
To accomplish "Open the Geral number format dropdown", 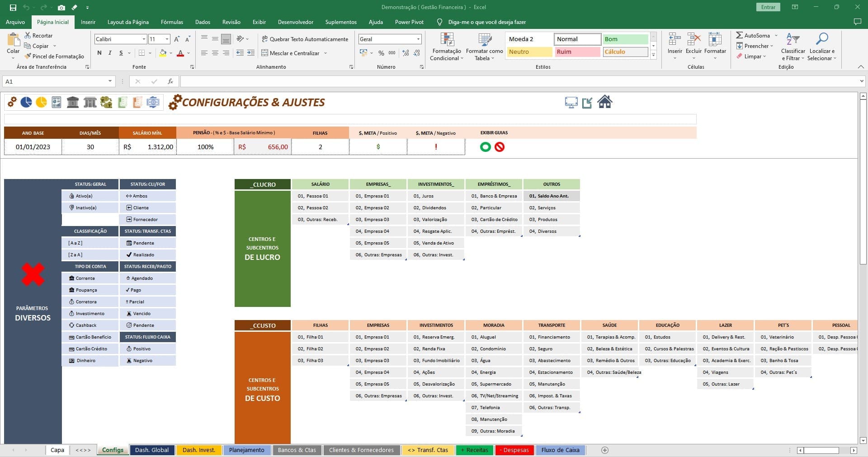I will point(418,39).
